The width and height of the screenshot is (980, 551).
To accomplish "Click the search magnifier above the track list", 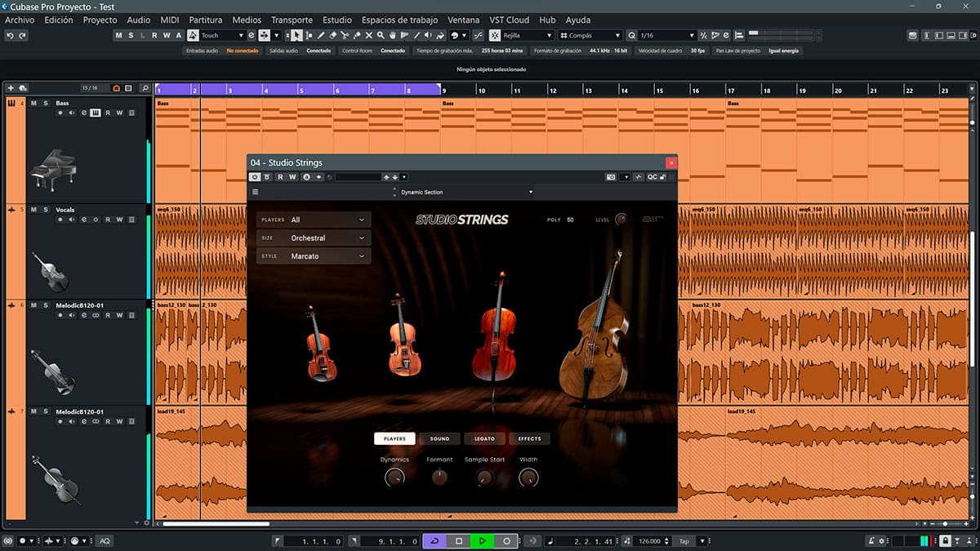I will tap(145, 88).
